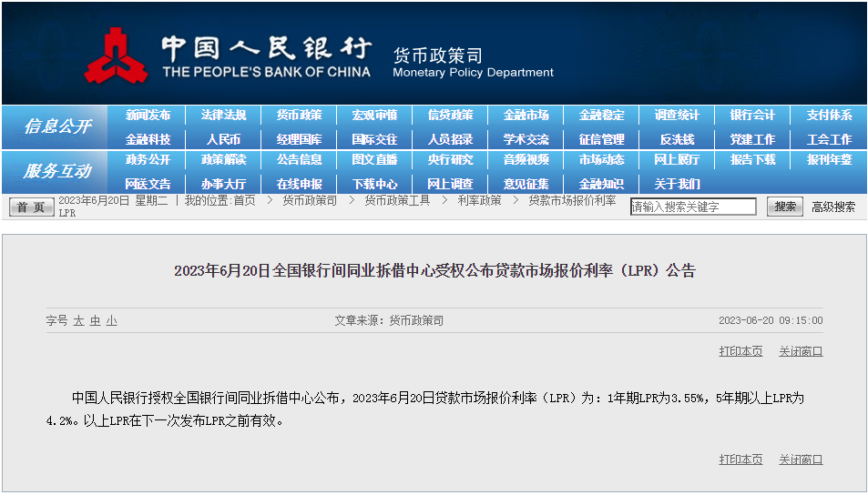
Task: Set font size to 大
Action: click(78, 321)
